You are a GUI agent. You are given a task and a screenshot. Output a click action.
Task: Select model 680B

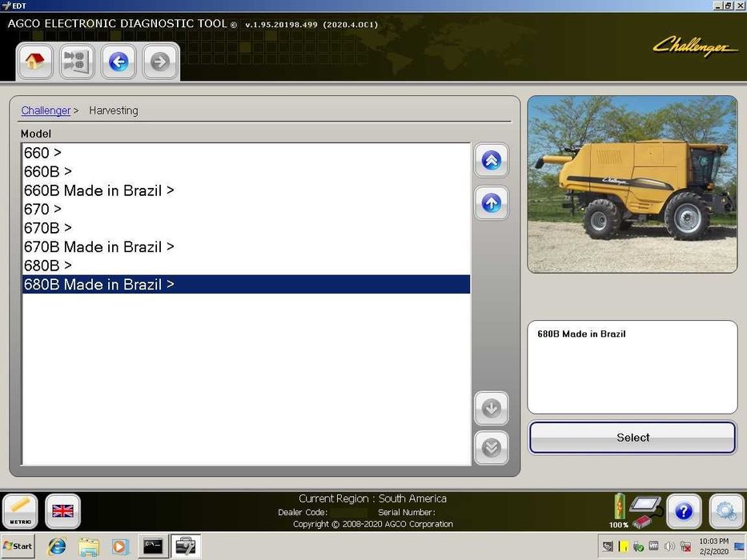click(x=246, y=266)
